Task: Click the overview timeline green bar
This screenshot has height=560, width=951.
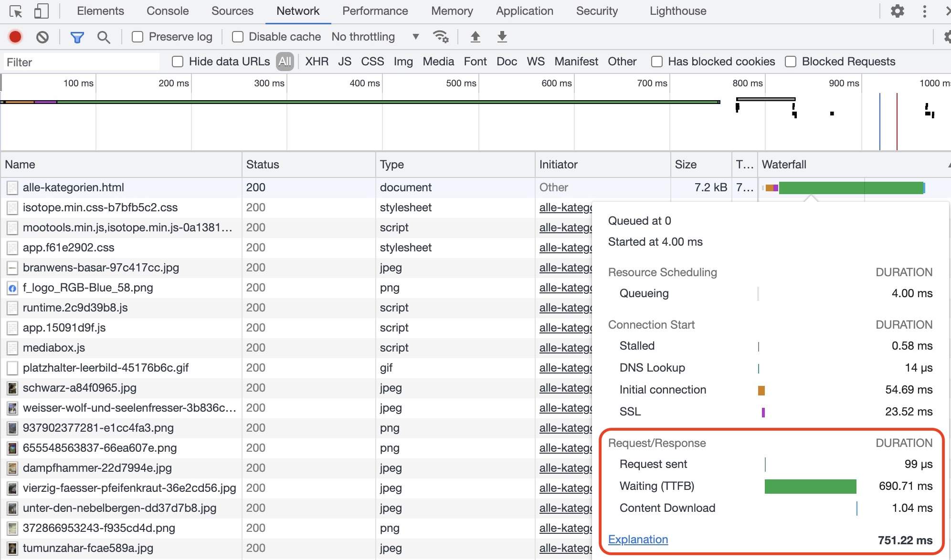Action: click(388, 102)
